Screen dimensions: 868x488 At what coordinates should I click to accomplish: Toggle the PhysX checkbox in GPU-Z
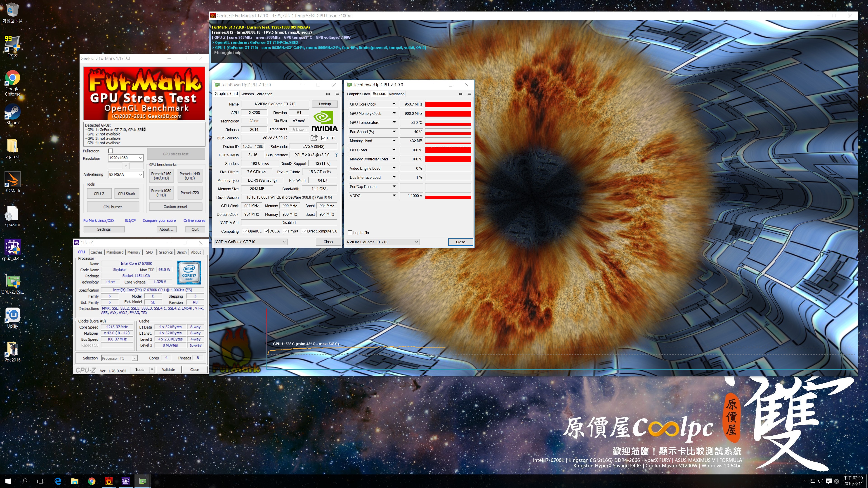pos(285,231)
